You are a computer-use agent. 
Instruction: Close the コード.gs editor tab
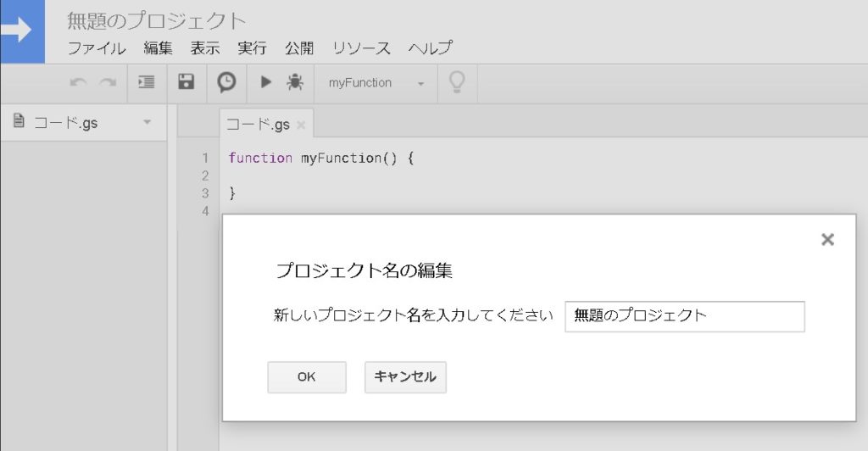[301, 125]
